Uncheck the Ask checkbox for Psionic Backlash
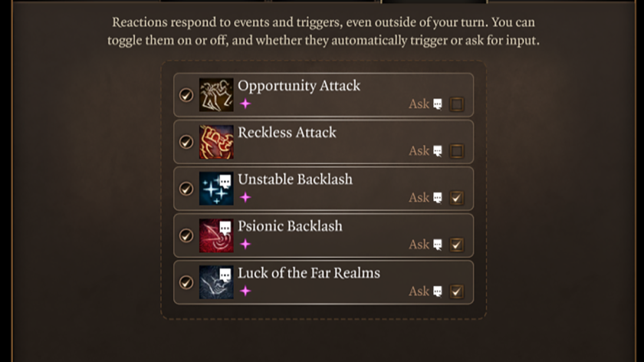The image size is (644, 362). tap(457, 245)
